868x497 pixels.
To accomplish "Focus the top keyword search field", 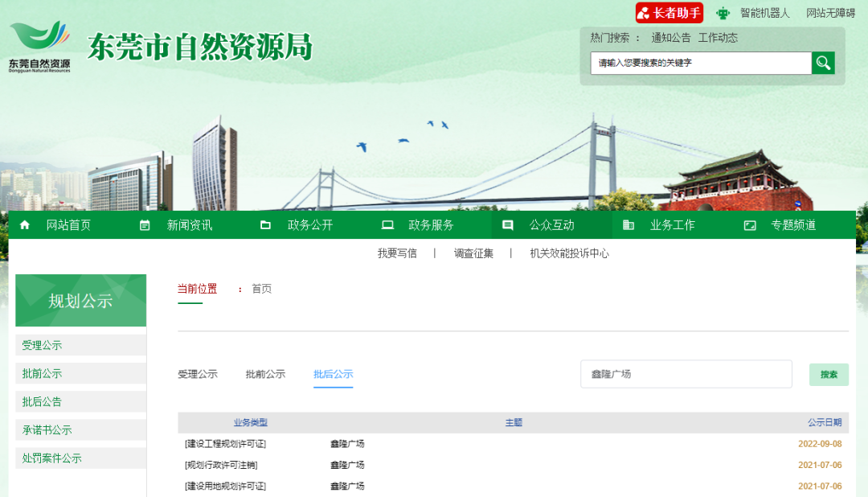I will pyautogui.click(x=701, y=64).
